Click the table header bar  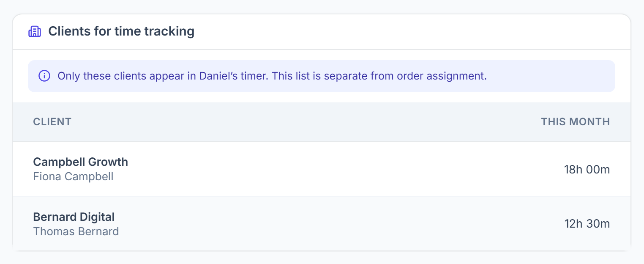pyautogui.click(x=322, y=122)
